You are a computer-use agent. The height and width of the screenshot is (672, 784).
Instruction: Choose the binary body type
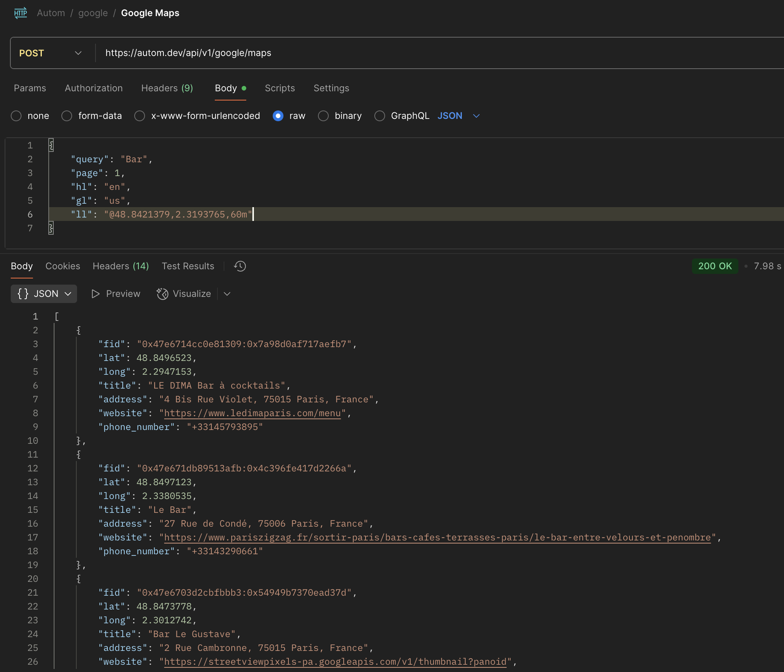tap(323, 116)
